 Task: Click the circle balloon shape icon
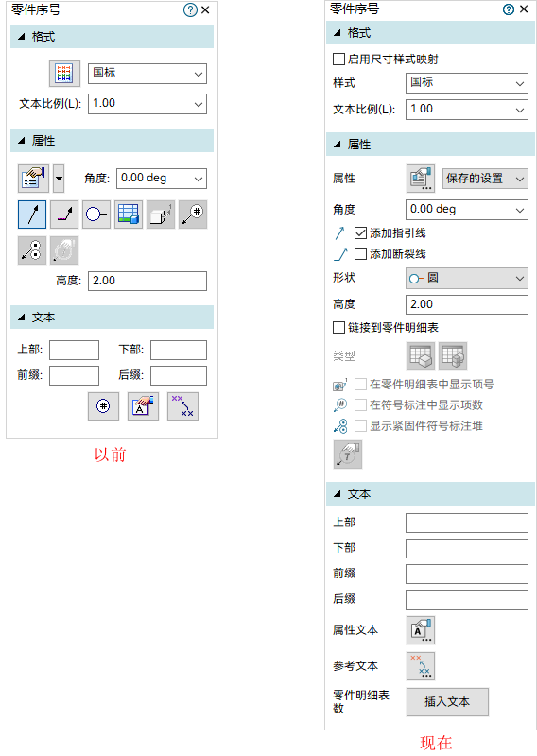(x=96, y=215)
